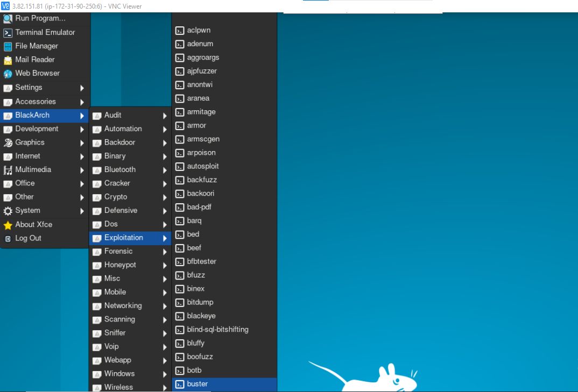The width and height of the screenshot is (578, 392).
Task: Launch armscgen from the list
Action: 224,139
